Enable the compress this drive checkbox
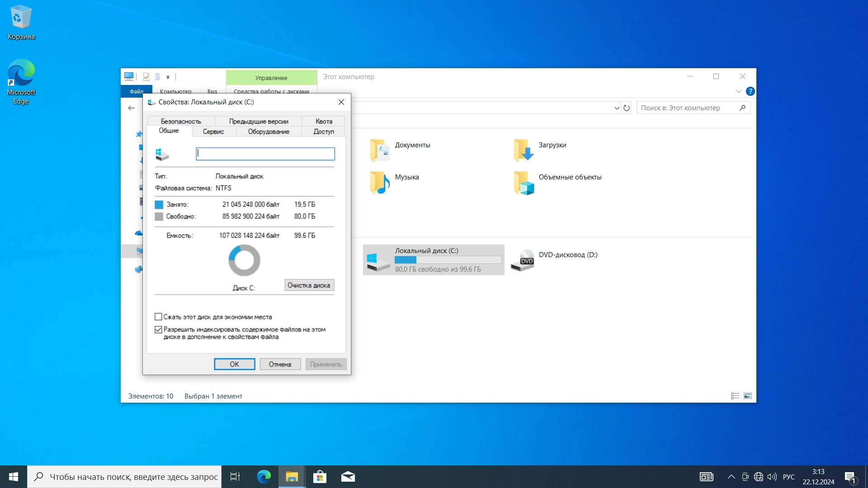Image resolution: width=868 pixels, height=488 pixels. pyautogui.click(x=158, y=317)
